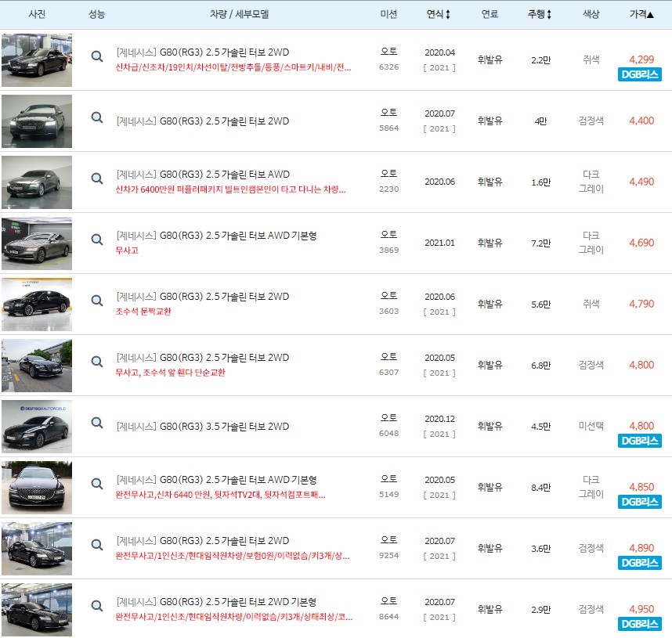This screenshot has height=638, width=672.
Task: Click the DGB리스 badge under 4,800 미선택 car
Action: (x=640, y=441)
